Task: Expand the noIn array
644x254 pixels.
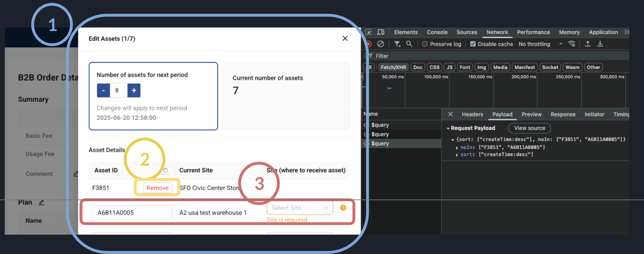Action: (x=457, y=148)
